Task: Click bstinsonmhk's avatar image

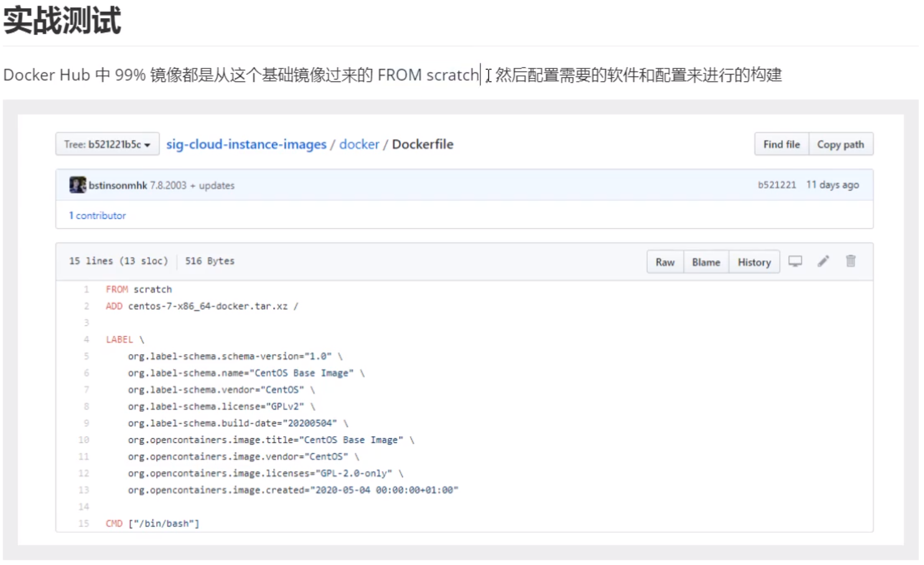Action: pos(77,185)
